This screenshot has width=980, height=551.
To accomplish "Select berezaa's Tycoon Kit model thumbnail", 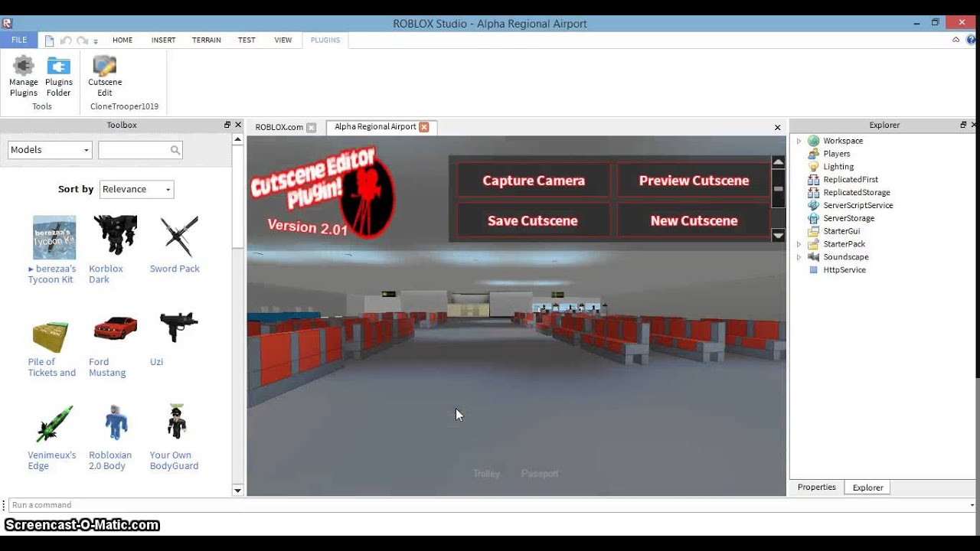I will point(54,237).
